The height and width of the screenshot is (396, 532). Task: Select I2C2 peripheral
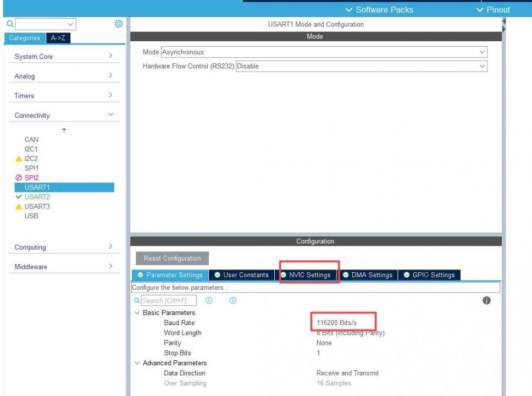(31, 158)
